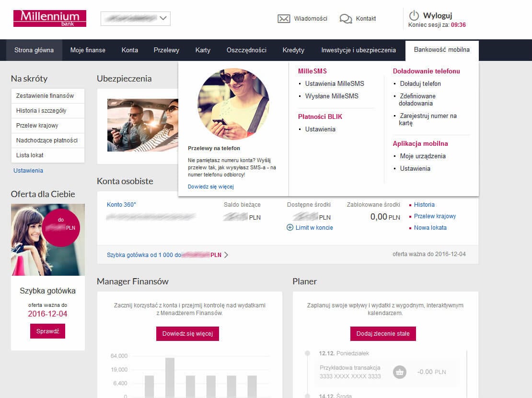Click Zarejestruj numer na kartę
532x398 pixels.
click(x=428, y=119)
